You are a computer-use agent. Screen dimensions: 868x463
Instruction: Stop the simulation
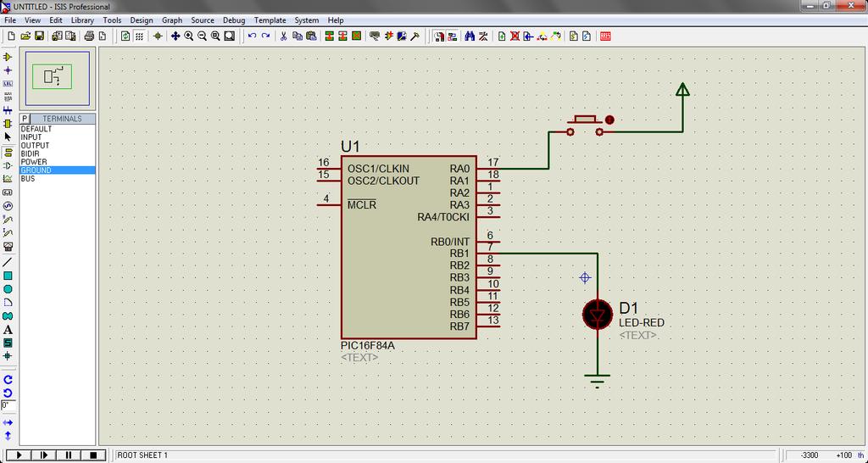[x=93, y=455]
